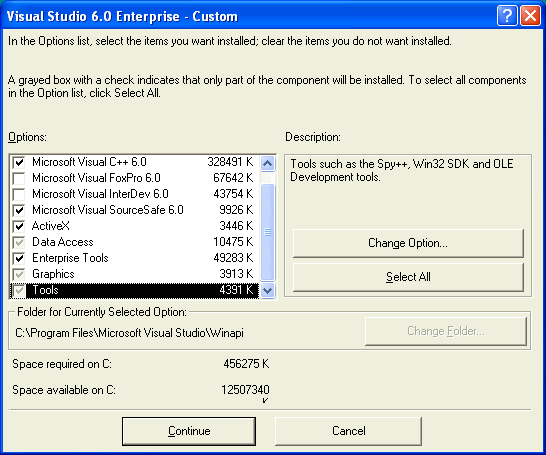Click Continue to proceed with setup

(189, 431)
